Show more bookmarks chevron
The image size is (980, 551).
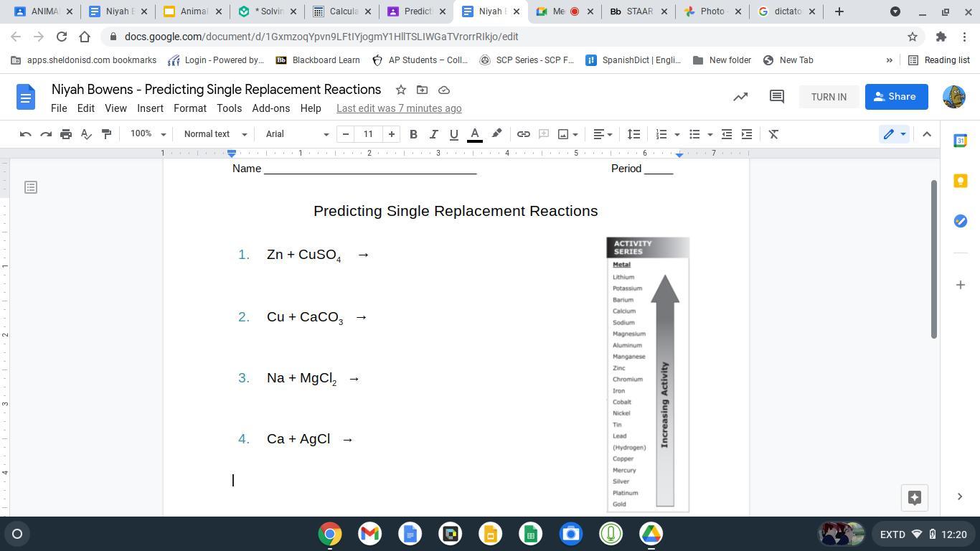click(889, 60)
